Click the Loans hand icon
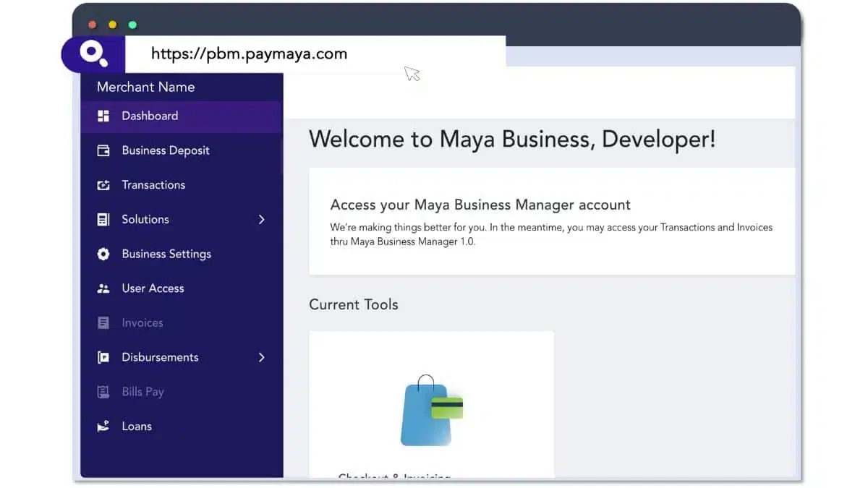The image size is (868, 488). [x=103, y=427]
